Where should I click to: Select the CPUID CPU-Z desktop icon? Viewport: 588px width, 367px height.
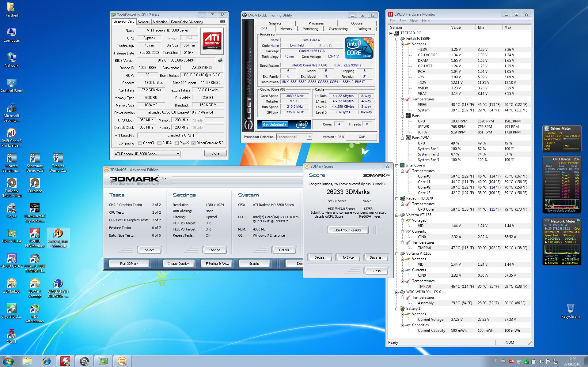[x=11, y=261]
